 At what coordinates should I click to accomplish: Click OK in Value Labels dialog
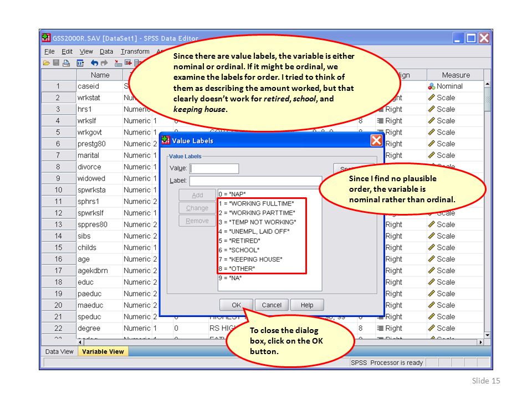click(236, 305)
